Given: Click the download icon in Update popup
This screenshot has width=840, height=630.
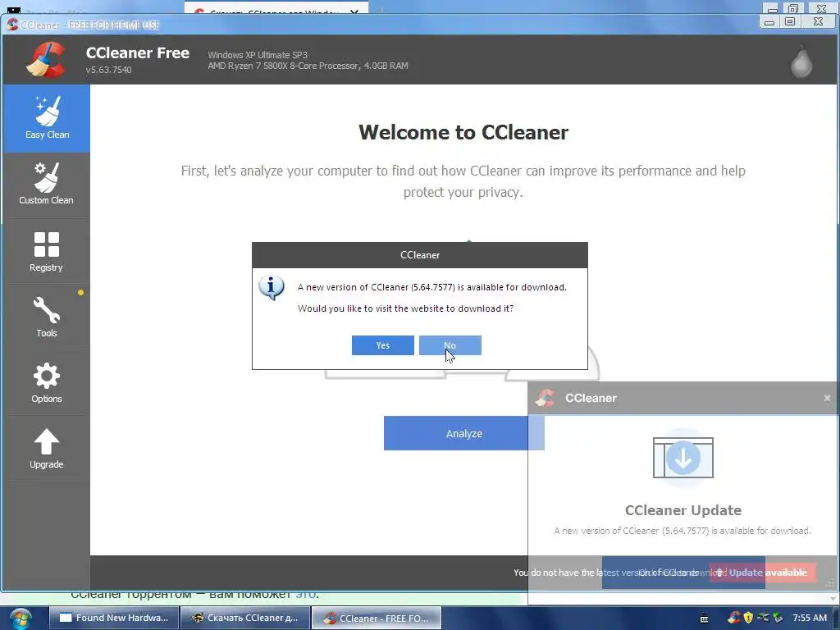Looking at the screenshot, I should tap(683, 458).
